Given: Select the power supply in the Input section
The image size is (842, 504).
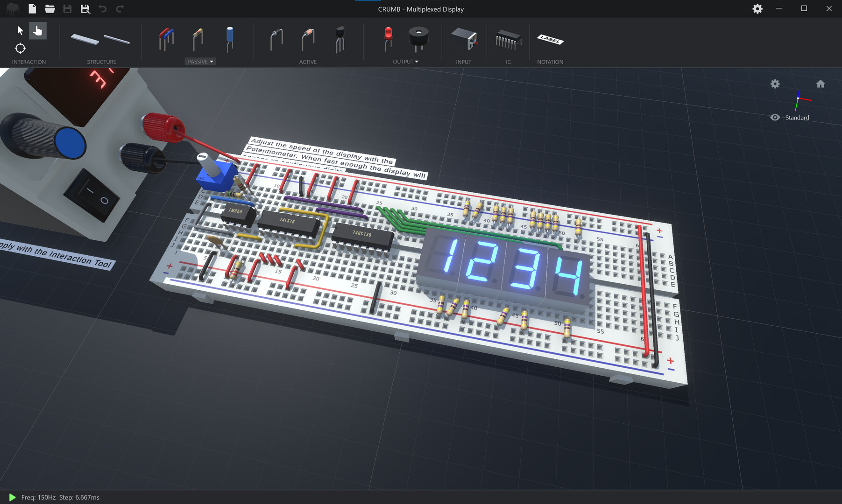Looking at the screenshot, I should (x=463, y=41).
